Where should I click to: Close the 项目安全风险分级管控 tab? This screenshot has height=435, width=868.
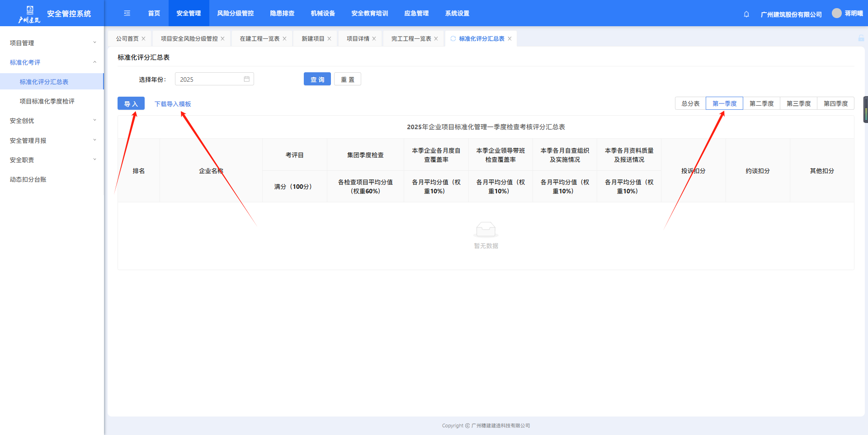222,39
